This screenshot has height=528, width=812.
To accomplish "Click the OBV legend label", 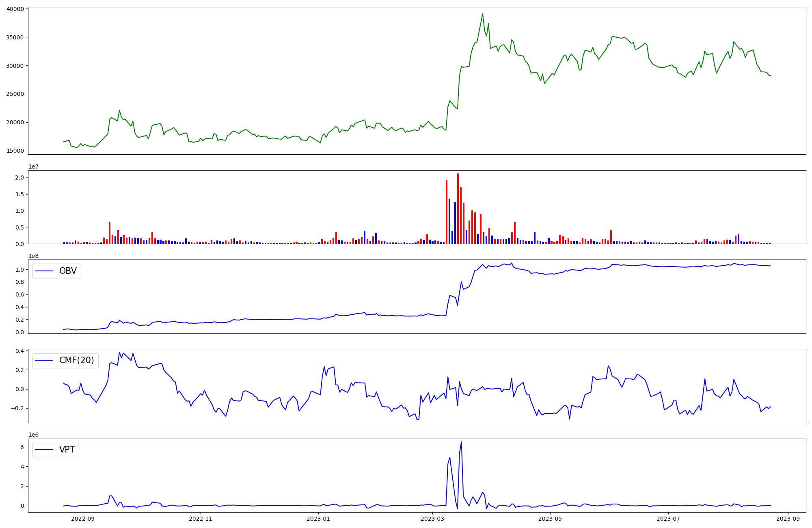I will [x=67, y=271].
